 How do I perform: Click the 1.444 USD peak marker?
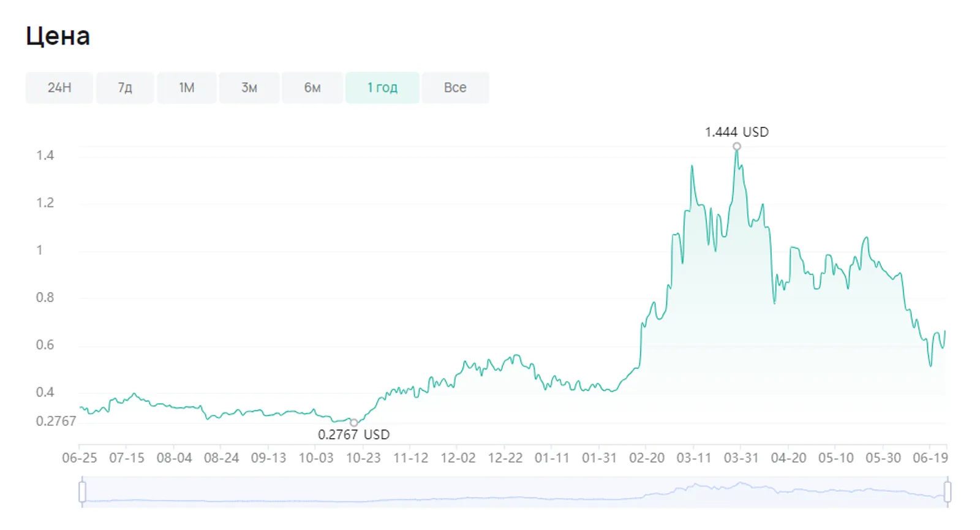click(x=737, y=146)
